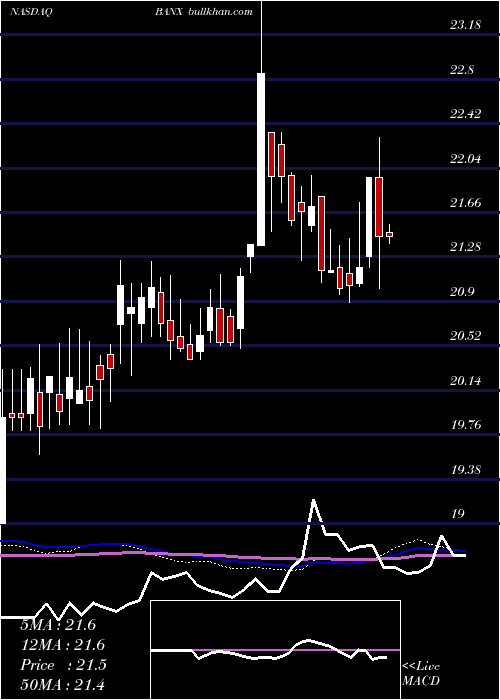Viewport: 500px width, 700px height.
Task: Click the 19 price axis label
Action: (458, 514)
